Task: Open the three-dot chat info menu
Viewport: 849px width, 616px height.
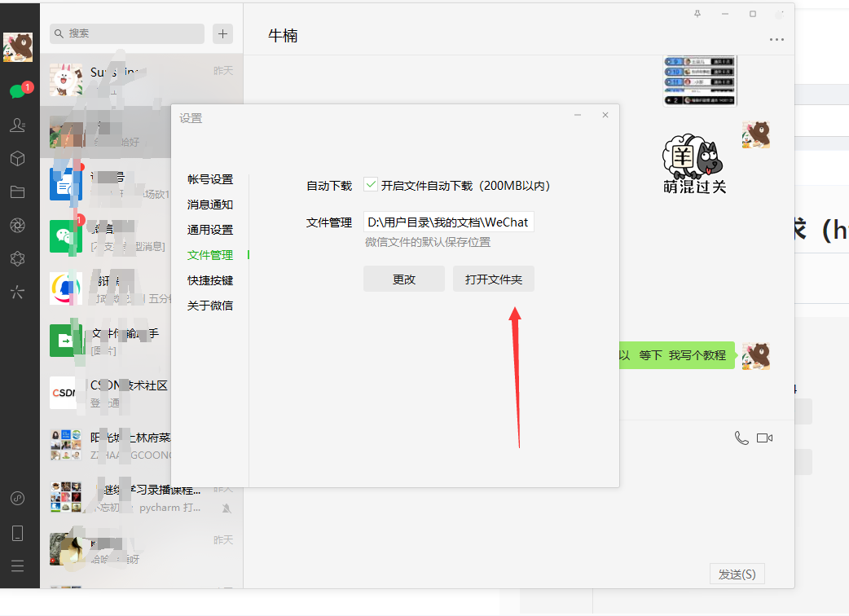Action: (x=776, y=39)
